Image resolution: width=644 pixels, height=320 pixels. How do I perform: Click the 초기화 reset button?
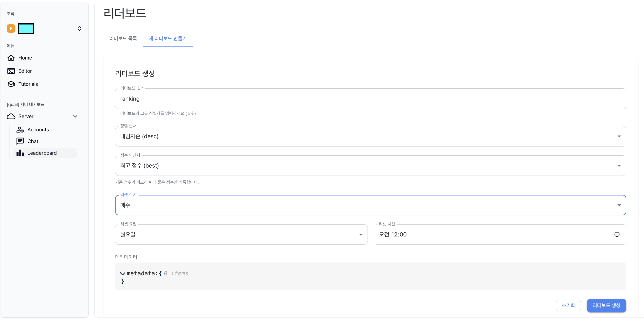(568, 305)
